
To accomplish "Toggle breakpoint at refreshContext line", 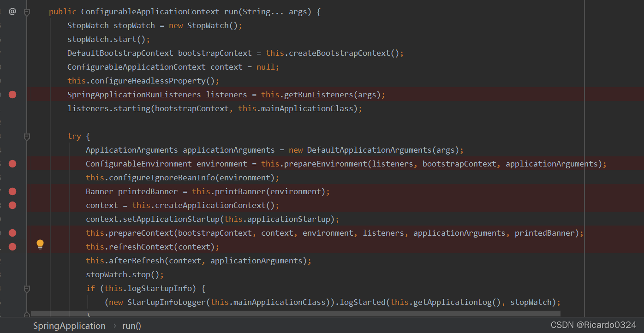I will 12,247.
